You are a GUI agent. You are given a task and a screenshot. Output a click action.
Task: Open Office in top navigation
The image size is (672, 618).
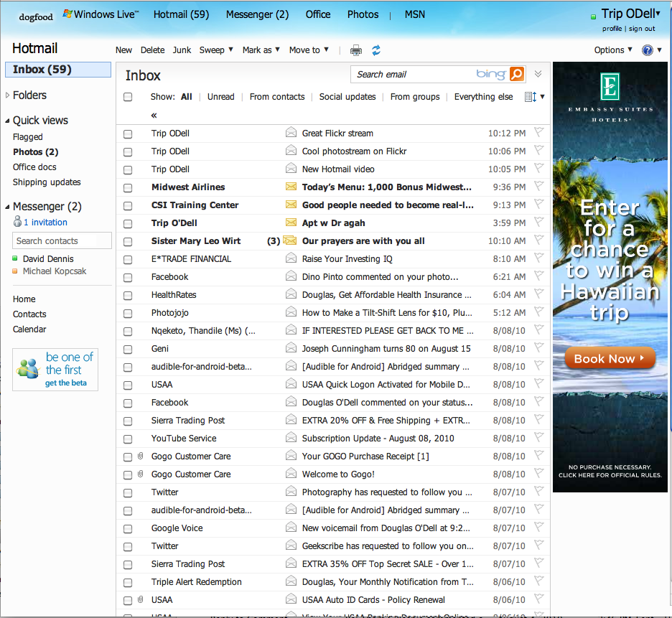click(318, 14)
